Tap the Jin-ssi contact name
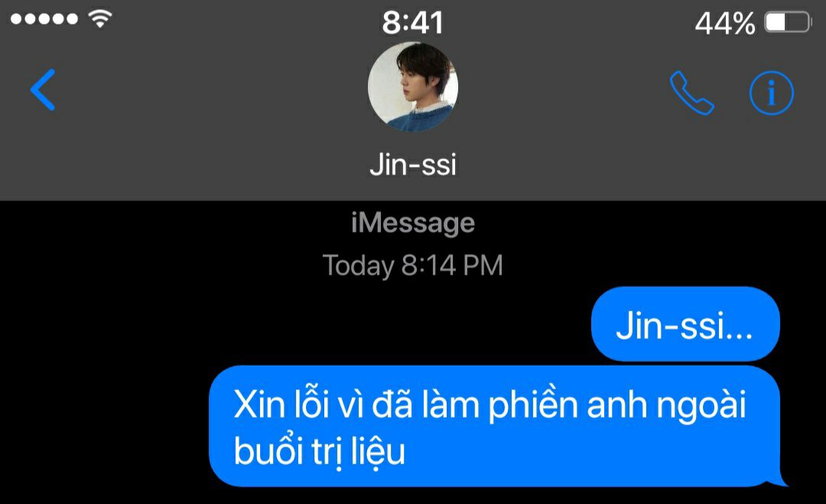Screen dimensions: 826x504 click(x=413, y=164)
